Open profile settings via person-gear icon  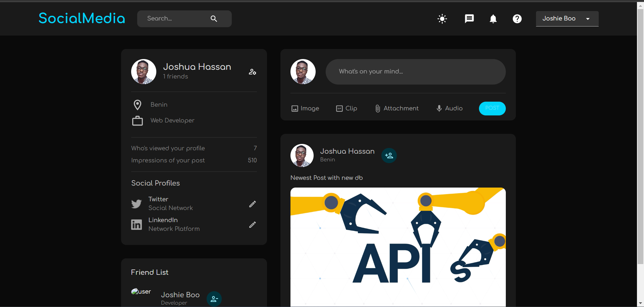252,72
